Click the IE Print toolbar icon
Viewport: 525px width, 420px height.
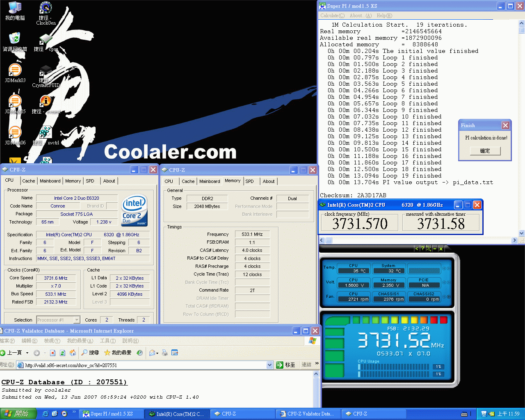point(165,353)
